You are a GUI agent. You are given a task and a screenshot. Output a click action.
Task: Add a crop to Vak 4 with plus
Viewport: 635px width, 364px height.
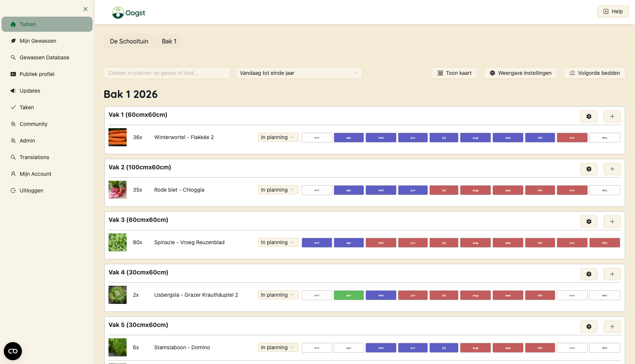[612, 274]
